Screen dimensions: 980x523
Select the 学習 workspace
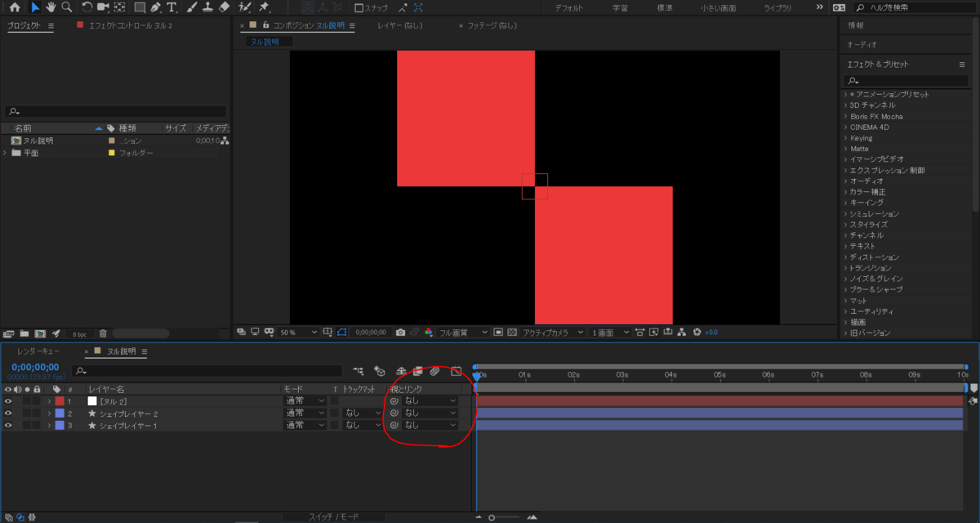[621, 7]
